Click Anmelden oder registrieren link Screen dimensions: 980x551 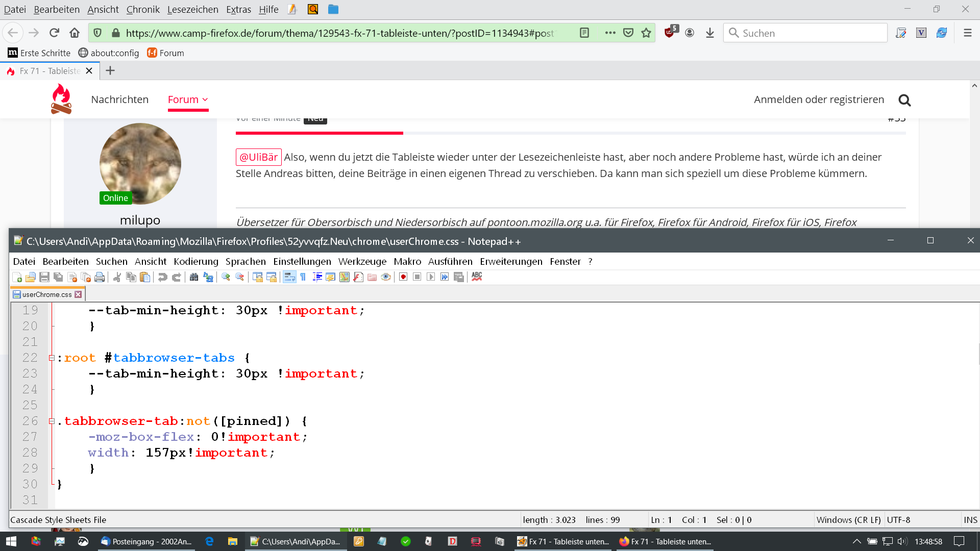pos(819,99)
